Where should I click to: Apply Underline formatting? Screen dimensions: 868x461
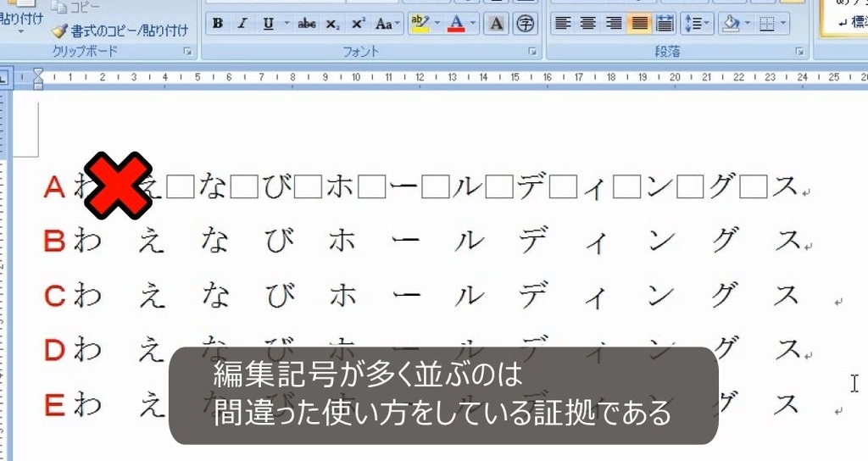tap(269, 23)
